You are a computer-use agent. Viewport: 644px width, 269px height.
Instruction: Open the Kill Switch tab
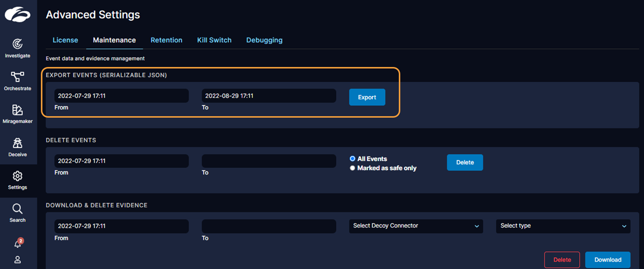click(214, 40)
